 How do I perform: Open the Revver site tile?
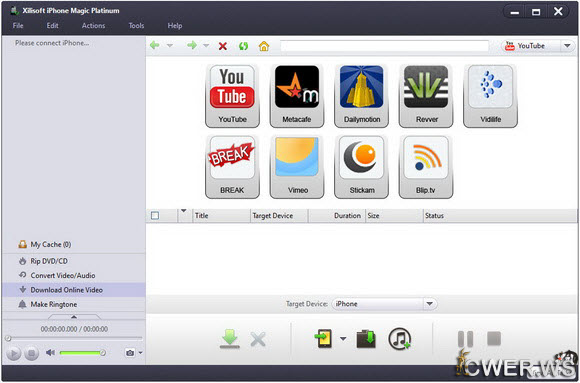426,96
